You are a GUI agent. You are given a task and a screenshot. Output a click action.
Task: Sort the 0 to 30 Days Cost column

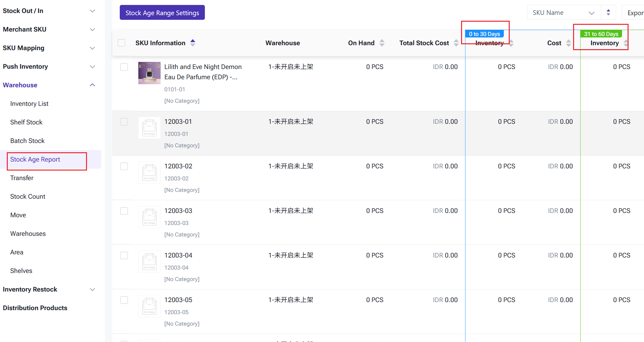point(568,43)
